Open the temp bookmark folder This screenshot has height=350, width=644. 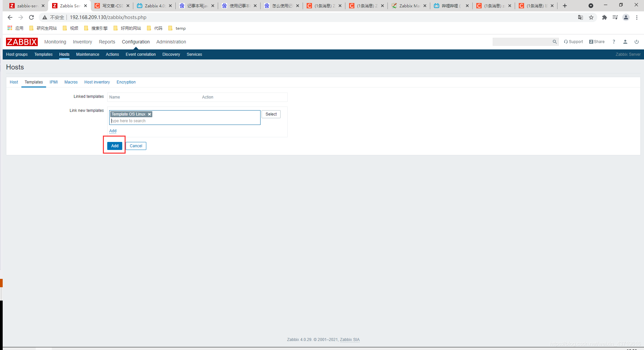click(x=177, y=28)
